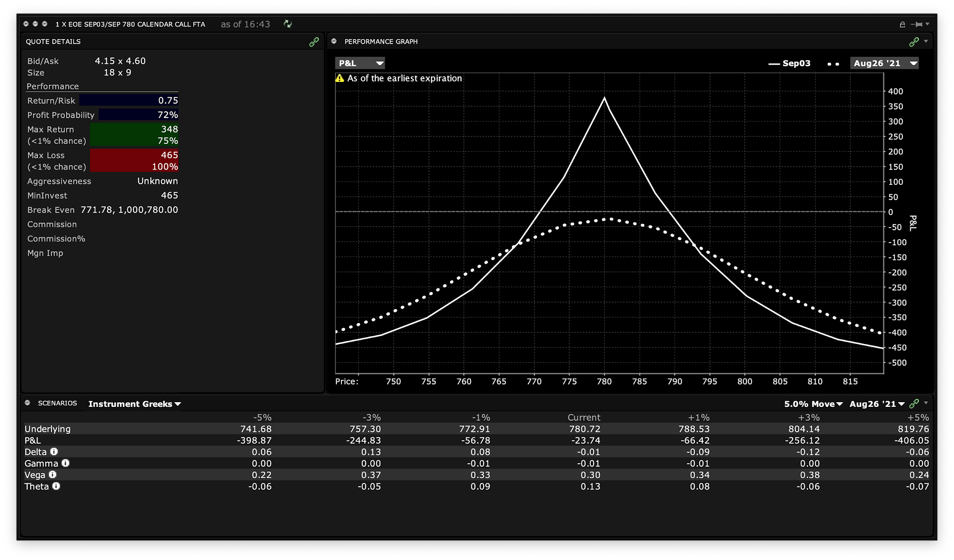
Task: Click the price axis label 780
Action: 604,381
